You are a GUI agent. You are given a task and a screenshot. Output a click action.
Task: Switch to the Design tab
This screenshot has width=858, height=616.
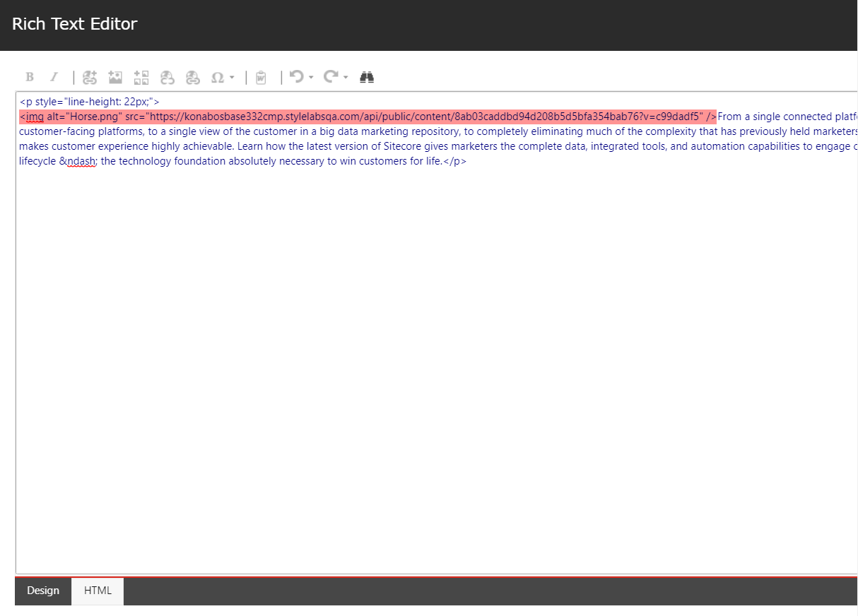(x=43, y=591)
